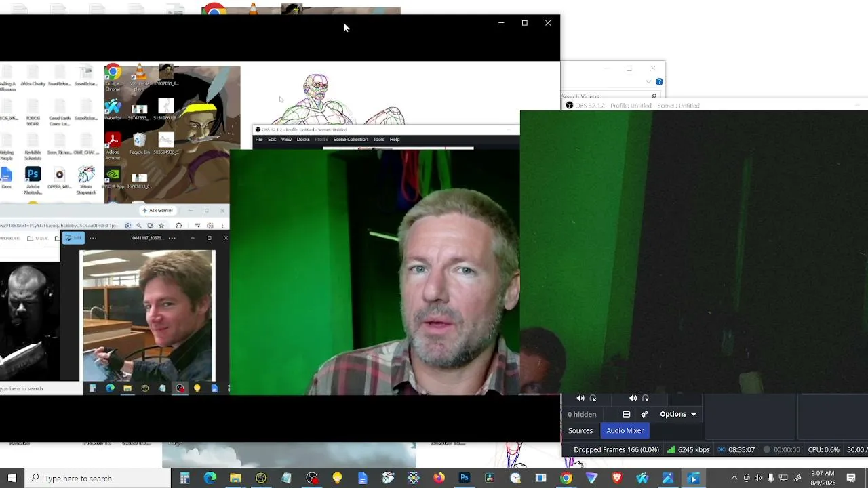Open the system volume control in tray
The width and height of the screenshot is (868, 488).
(758, 479)
